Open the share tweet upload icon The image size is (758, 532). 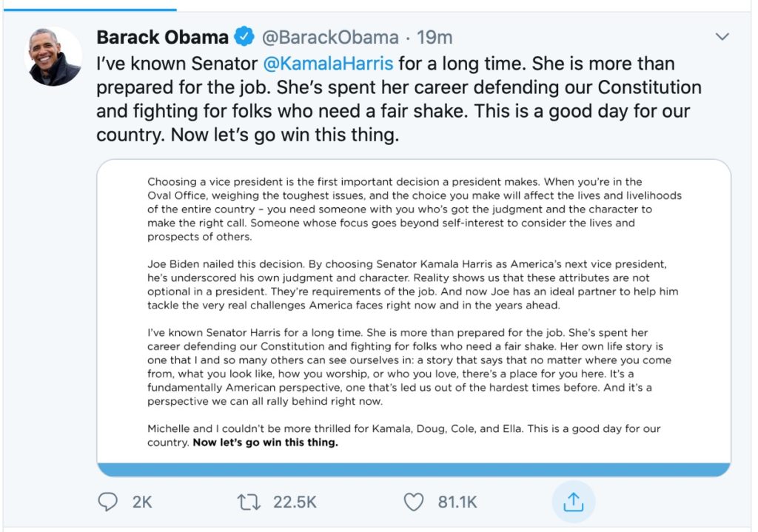(x=573, y=502)
